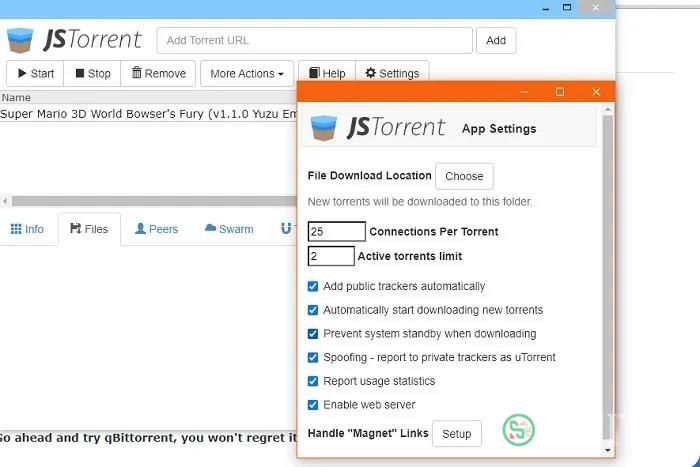Remove the selected torrent
The width and height of the screenshot is (700, 467).
[x=158, y=73]
